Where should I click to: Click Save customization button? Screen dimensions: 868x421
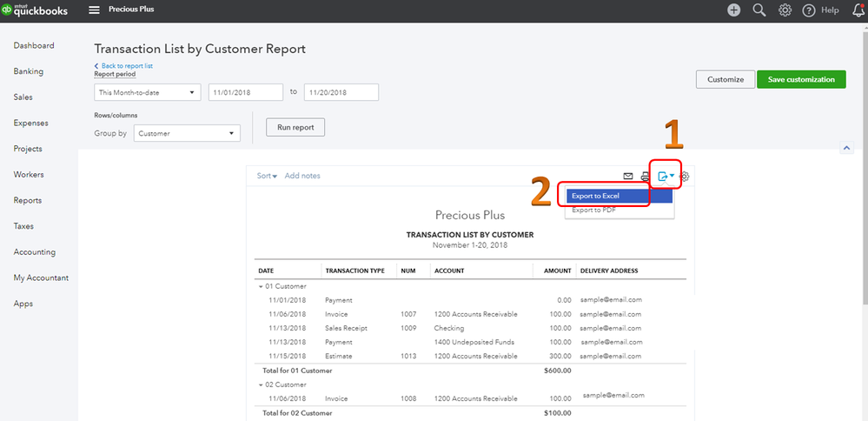click(801, 79)
